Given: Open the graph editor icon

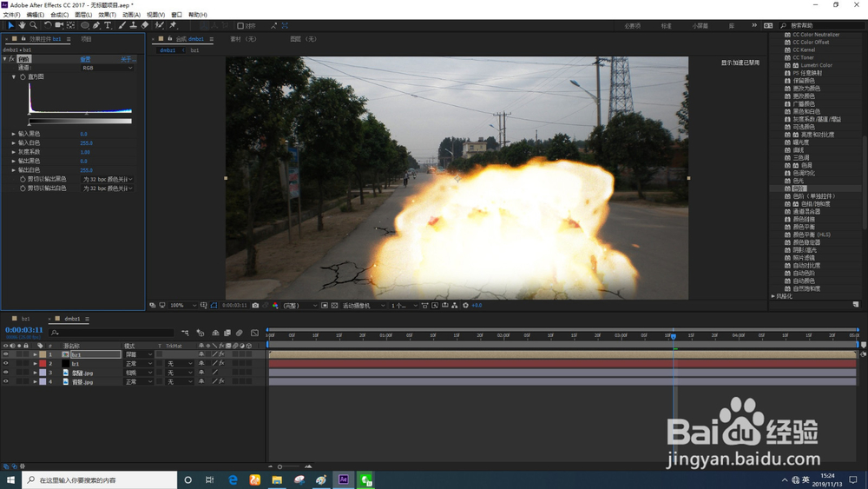Looking at the screenshot, I should [x=254, y=333].
